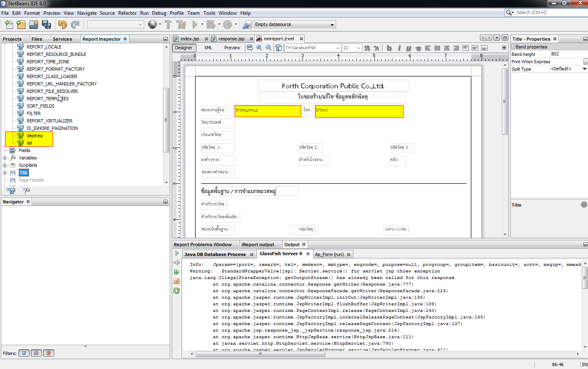Zoom out on the report designer
The image size is (588, 369).
(268, 48)
